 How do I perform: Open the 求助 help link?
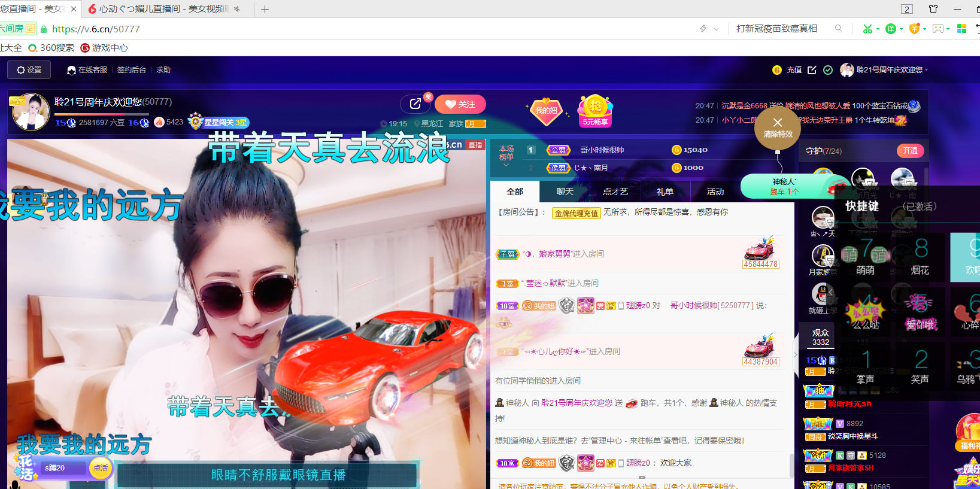(163, 70)
